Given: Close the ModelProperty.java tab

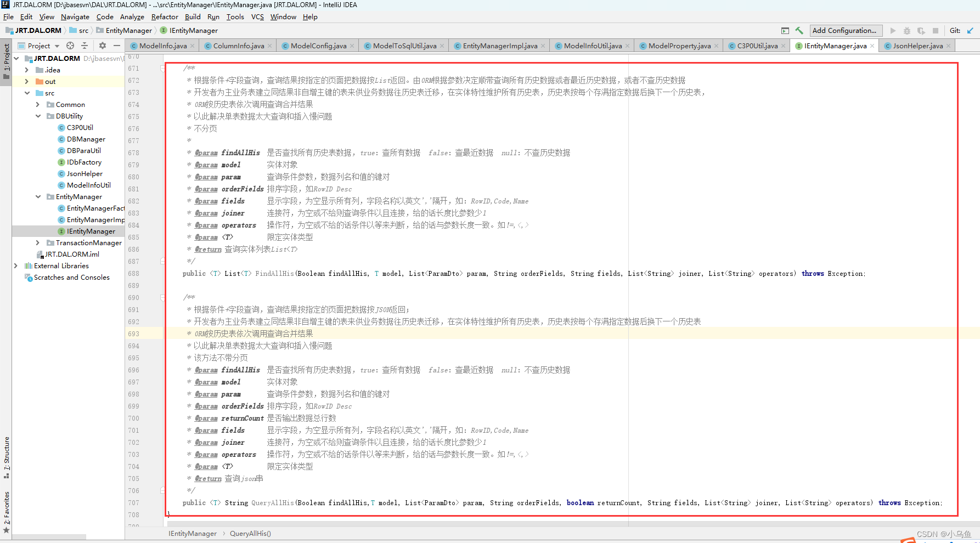Looking at the screenshot, I should tap(716, 46).
